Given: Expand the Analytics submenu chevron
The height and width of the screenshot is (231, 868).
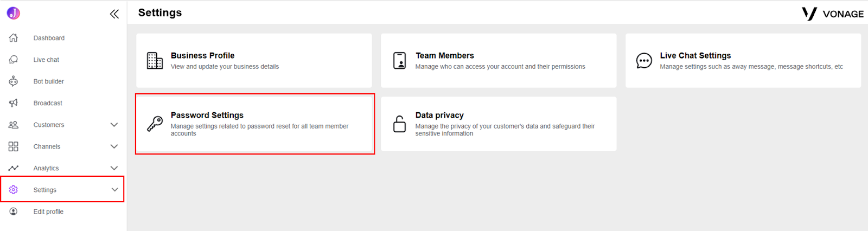Looking at the screenshot, I should coord(114,168).
